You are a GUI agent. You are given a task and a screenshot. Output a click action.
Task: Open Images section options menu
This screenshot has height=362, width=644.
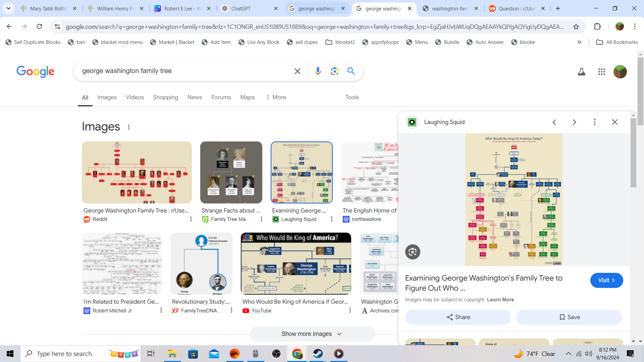pyautogui.click(x=129, y=127)
